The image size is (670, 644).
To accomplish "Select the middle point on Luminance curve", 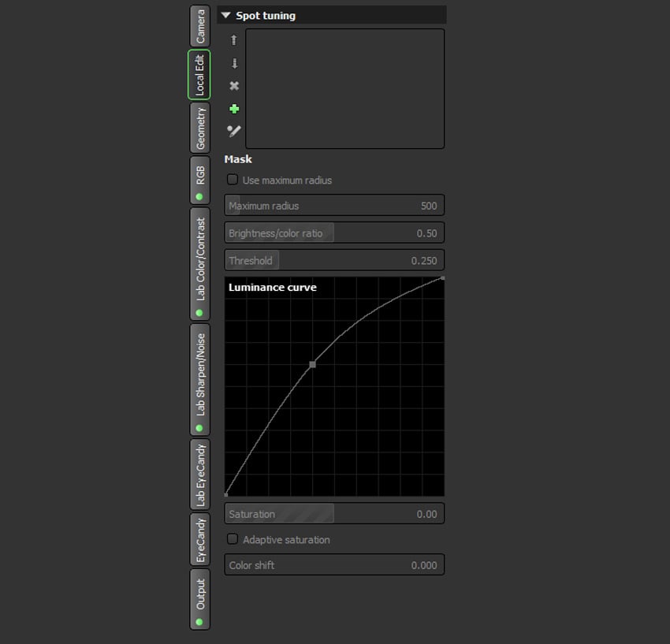I will (312, 364).
